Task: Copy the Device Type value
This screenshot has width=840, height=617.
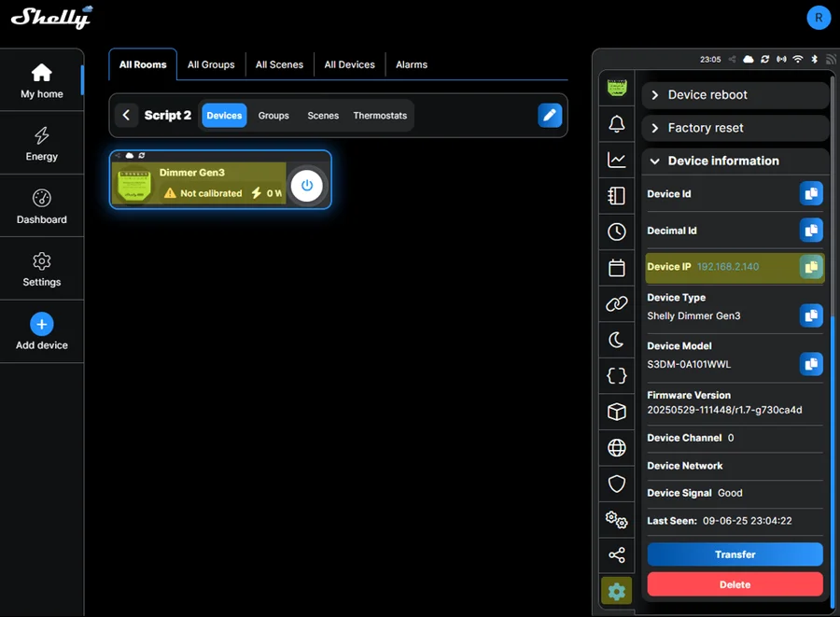Action: tap(811, 316)
